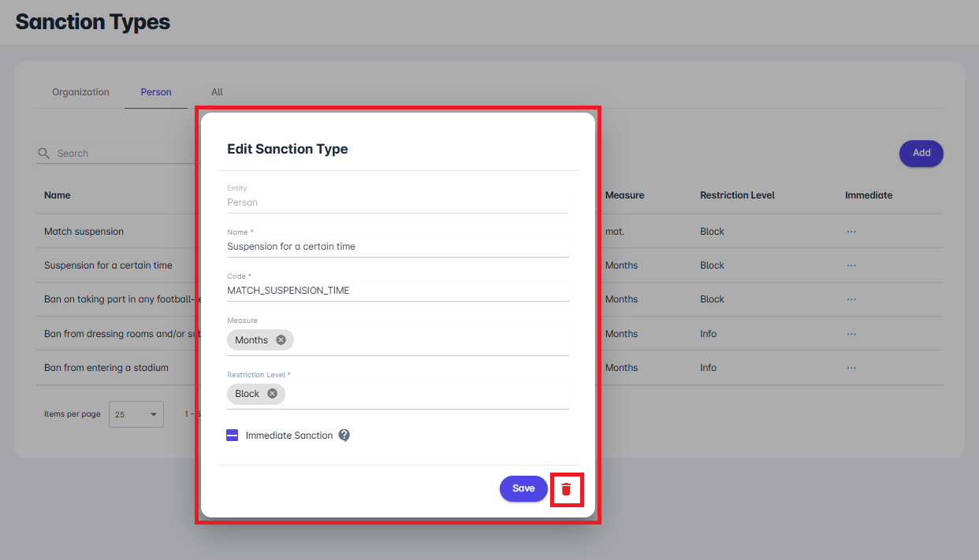The width and height of the screenshot is (979, 560).
Task: Open the Immediate Sanction help tooltip icon
Action: tap(344, 436)
